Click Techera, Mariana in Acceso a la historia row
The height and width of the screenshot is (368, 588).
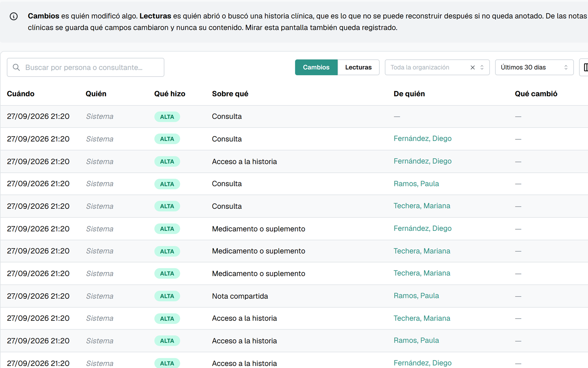(422, 318)
